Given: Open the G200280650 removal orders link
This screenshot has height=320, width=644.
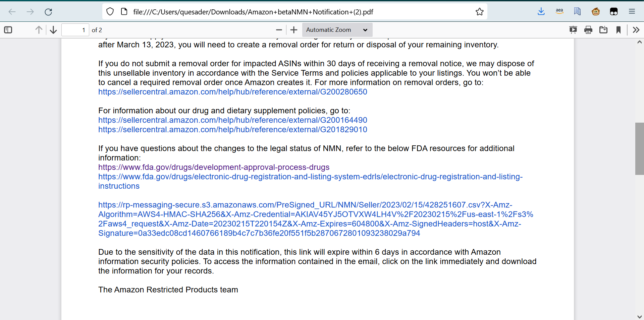Looking at the screenshot, I should click(233, 92).
